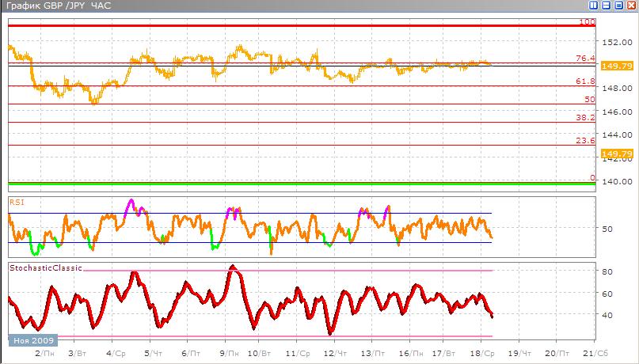Image resolution: width=639 pixels, height=364 pixels.
Task: Select the RSI indicator label
Action: pos(16,202)
